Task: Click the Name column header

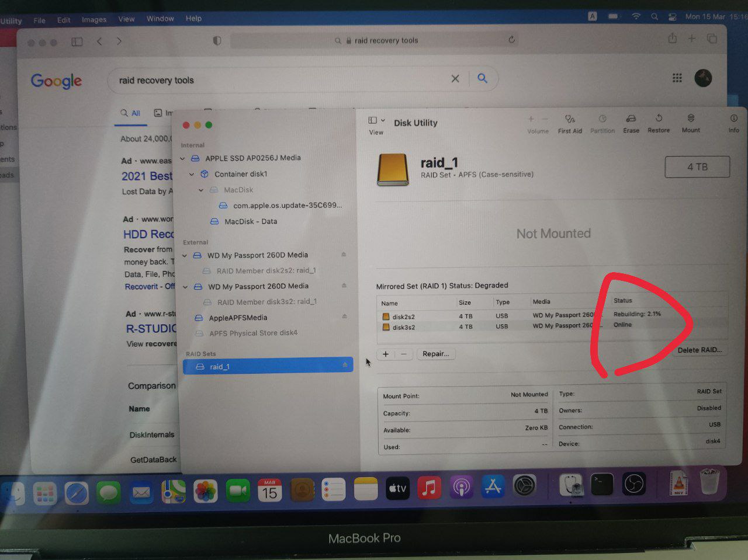Action: coord(389,303)
